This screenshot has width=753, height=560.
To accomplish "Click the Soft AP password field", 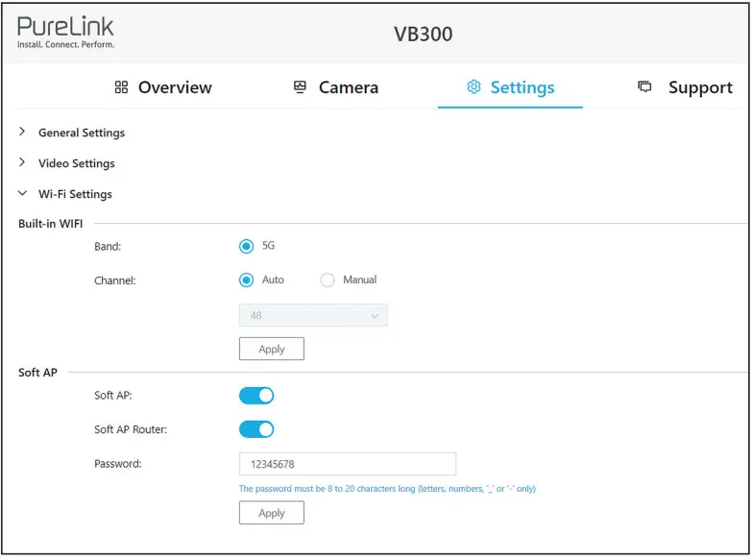I will [347, 464].
